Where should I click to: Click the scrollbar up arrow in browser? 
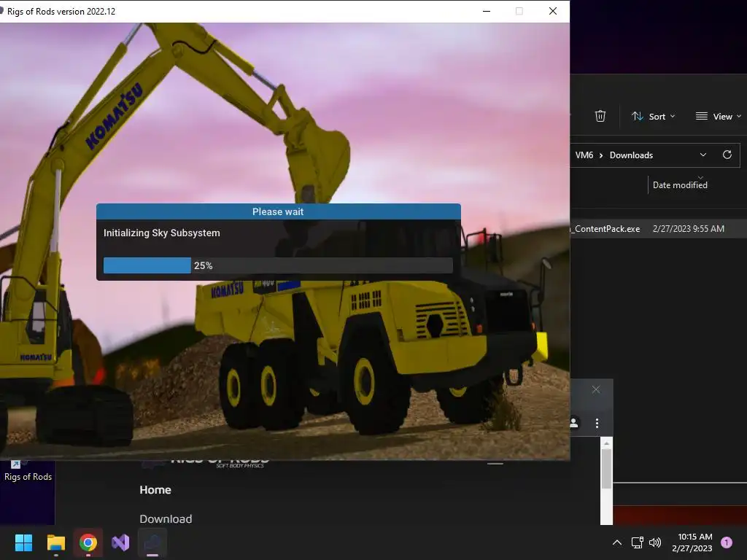coord(606,443)
